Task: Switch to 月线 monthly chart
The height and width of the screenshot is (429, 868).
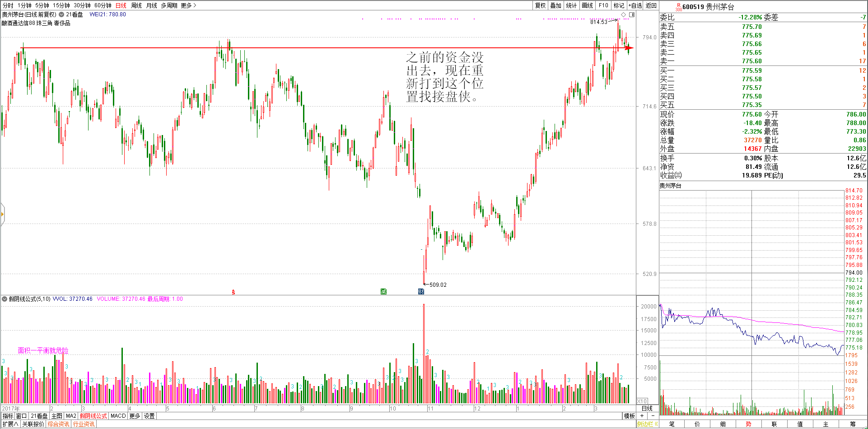Action: (152, 5)
